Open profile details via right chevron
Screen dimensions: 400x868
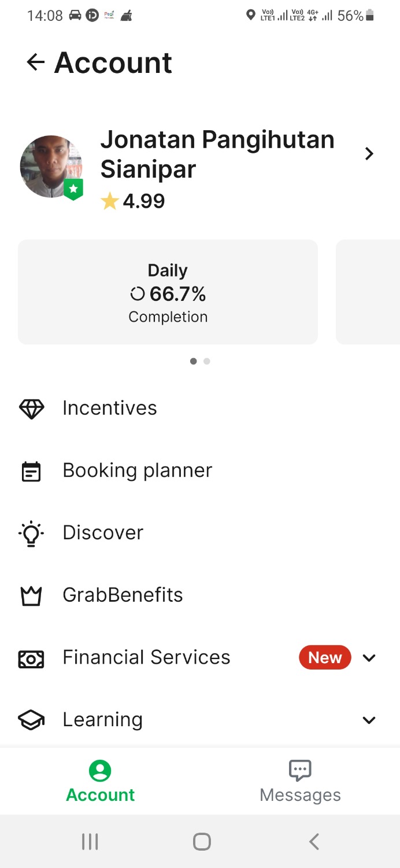pyautogui.click(x=369, y=153)
